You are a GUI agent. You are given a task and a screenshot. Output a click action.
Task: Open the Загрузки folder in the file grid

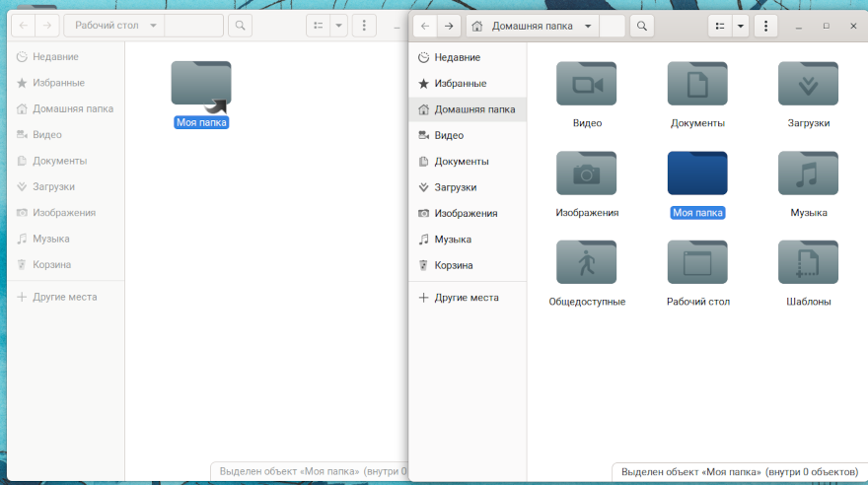(808, 84)
